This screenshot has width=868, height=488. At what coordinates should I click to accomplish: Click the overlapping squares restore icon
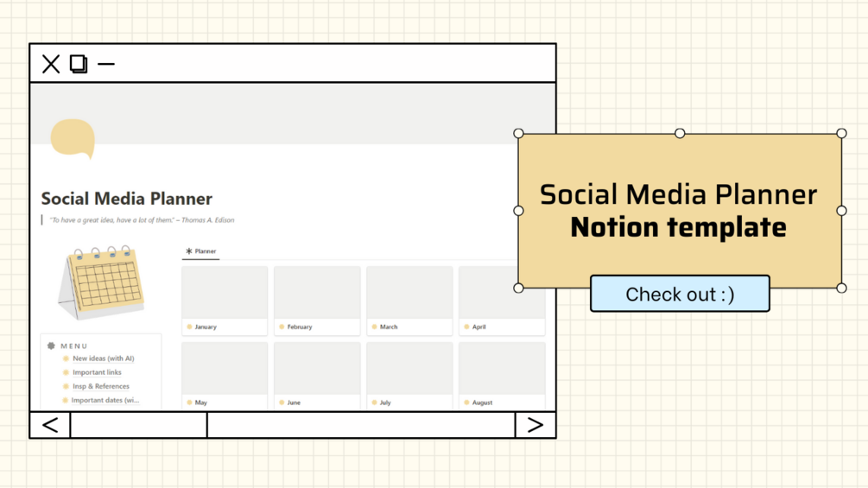click(x=79, y=64)
